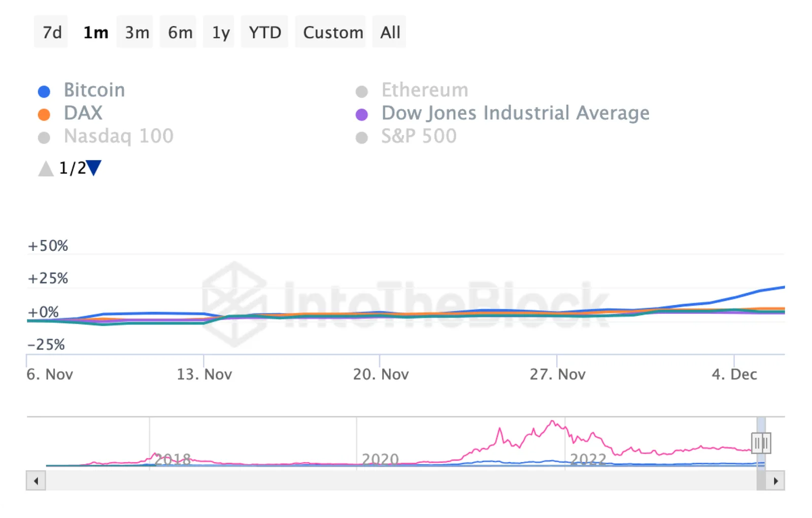Click the orange DAX legend dot
The width and height of the screenshot is (812, 518).
coord(44,115)
